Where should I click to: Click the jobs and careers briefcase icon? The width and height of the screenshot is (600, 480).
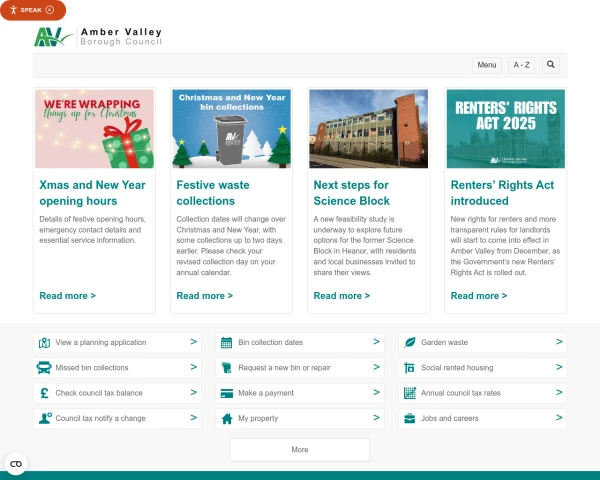point(410,418)
